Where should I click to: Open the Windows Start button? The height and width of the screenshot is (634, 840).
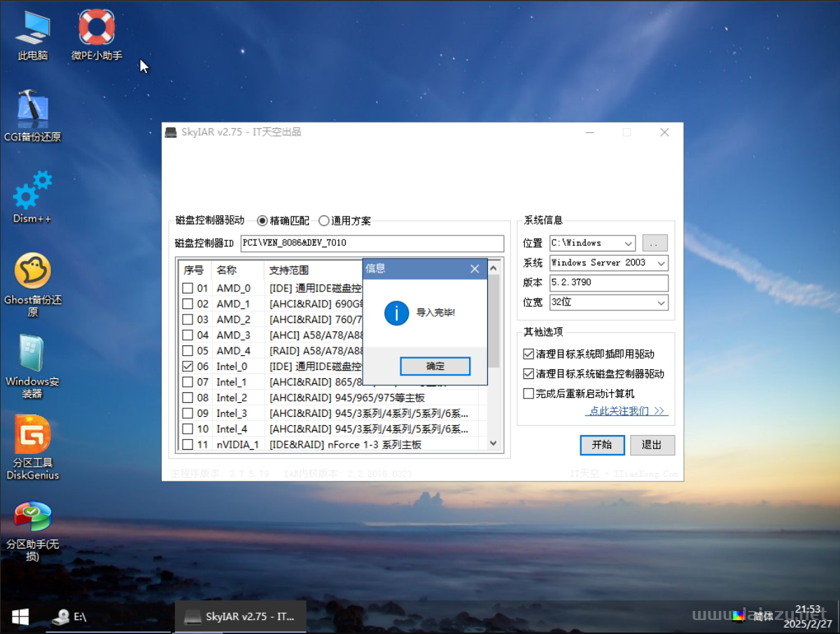[20, 616]
